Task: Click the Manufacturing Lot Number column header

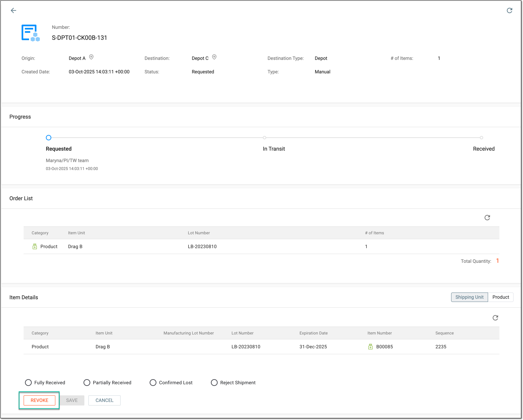Action: tap(188, 333)
